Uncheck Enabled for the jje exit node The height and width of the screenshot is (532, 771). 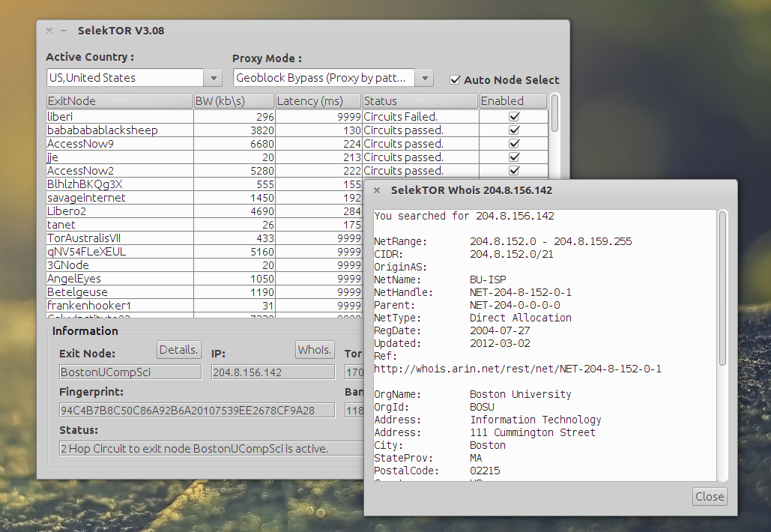(x=513, y=157)
